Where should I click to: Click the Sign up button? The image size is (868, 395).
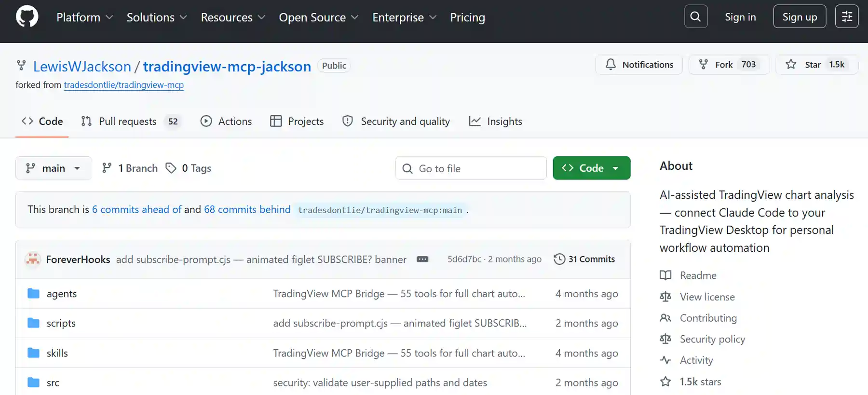tap(800, 16)
